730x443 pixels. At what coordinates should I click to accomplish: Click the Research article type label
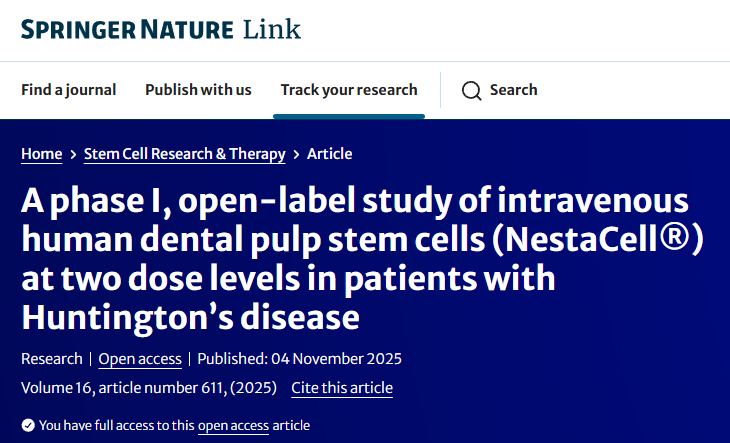coord(52,359)
